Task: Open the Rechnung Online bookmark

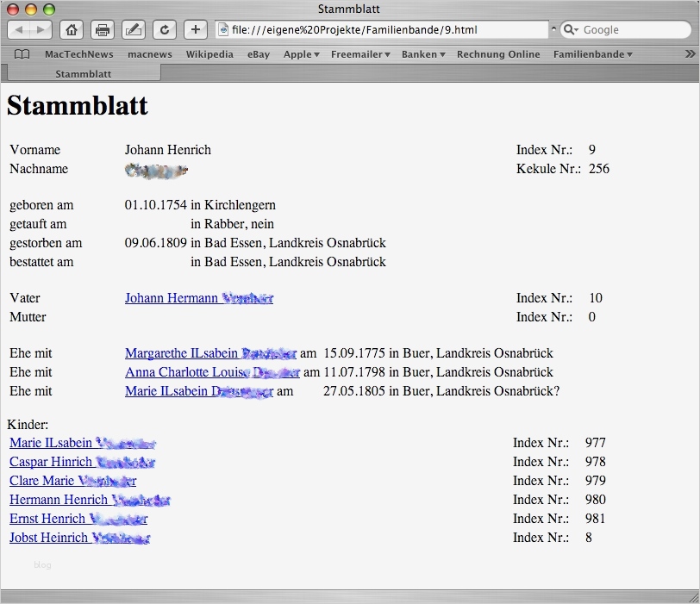Action: (x=498, y=54)
